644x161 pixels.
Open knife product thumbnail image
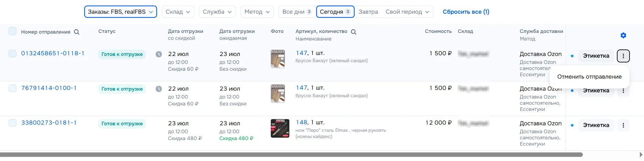(280, 128)
